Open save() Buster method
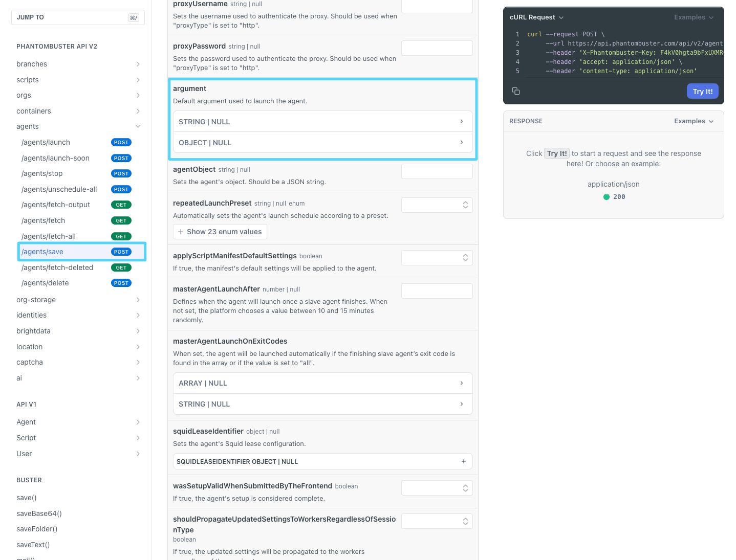736x560 pixels. [x=27, y=498]
